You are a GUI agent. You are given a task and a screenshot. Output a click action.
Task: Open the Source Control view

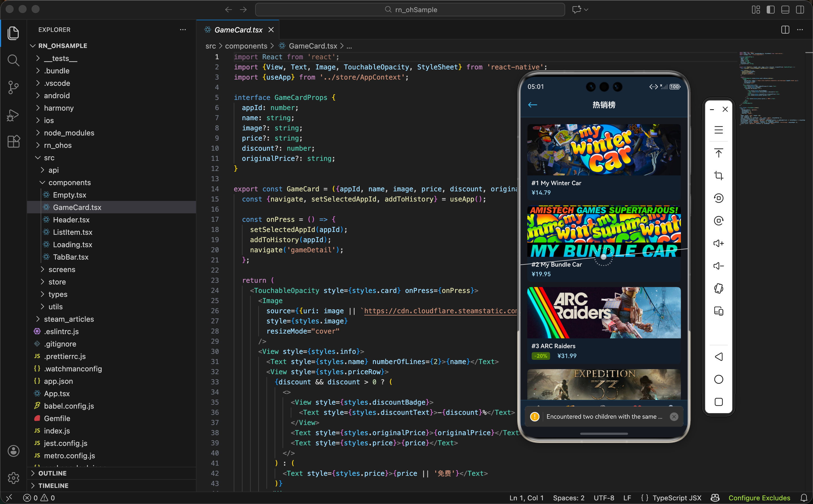13,87
